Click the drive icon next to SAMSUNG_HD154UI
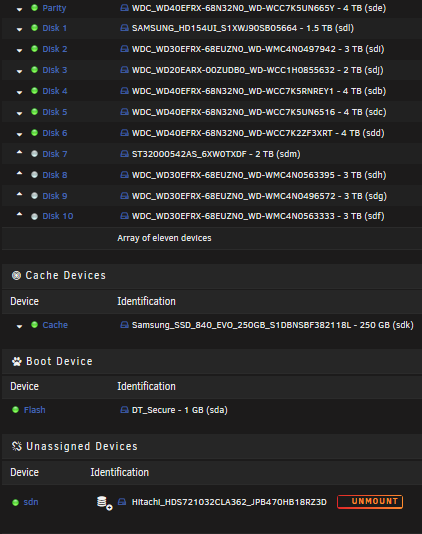The image size is (422, 534). 124,28
